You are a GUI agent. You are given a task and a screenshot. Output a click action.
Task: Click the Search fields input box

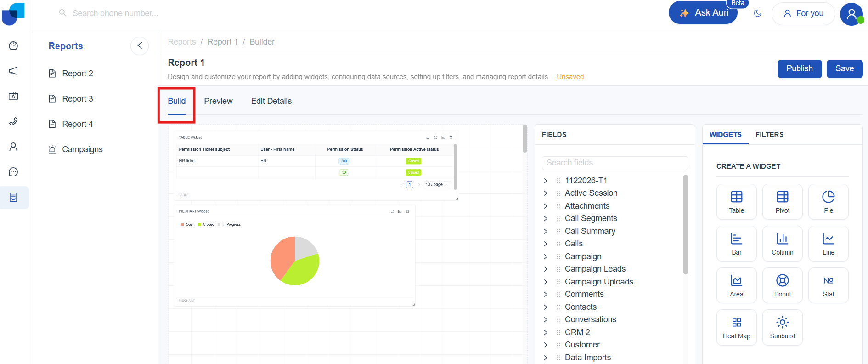click(x=614, y=163)
